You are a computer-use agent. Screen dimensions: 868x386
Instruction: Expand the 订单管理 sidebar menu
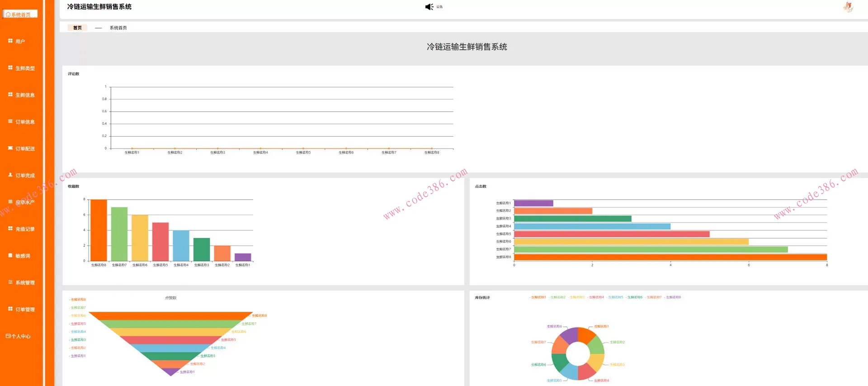point(25,310)
